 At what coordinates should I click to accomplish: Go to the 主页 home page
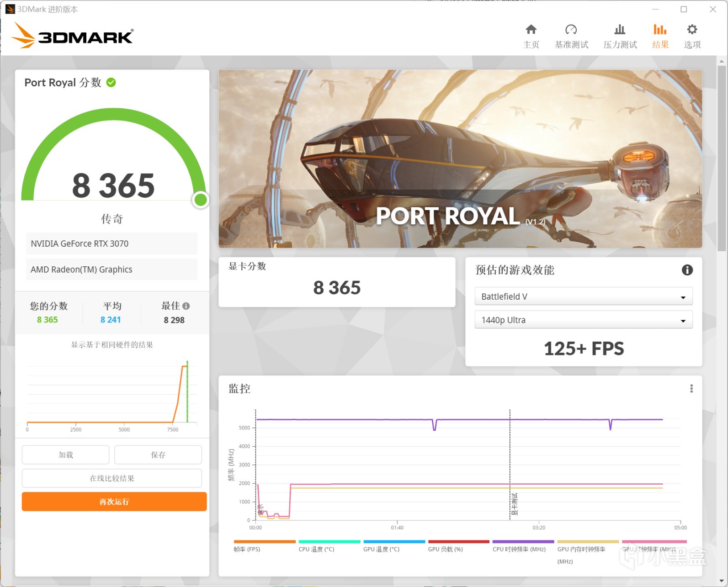[531, 36]
